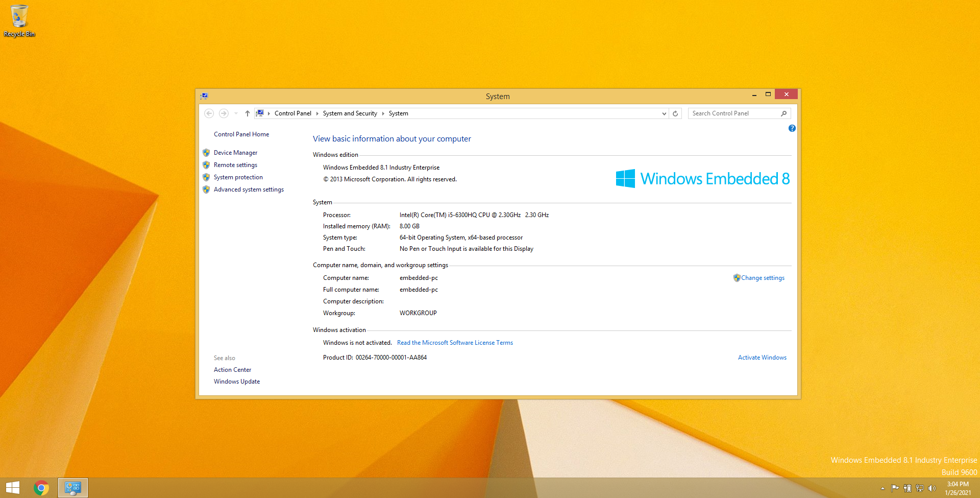980x498 pixels.
Task: Click the processor value Intel Core i5-6300HQ
Action: click(x=474, y=215)
